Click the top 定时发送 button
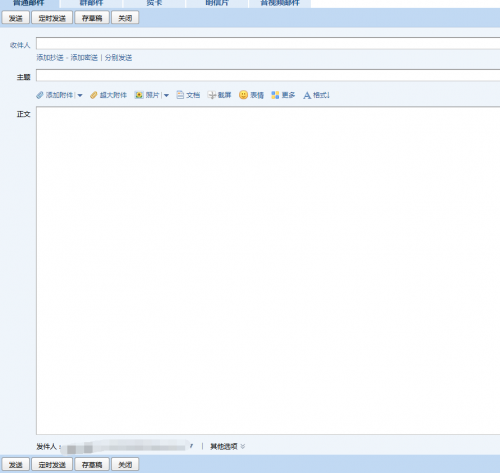 [52, 18]
